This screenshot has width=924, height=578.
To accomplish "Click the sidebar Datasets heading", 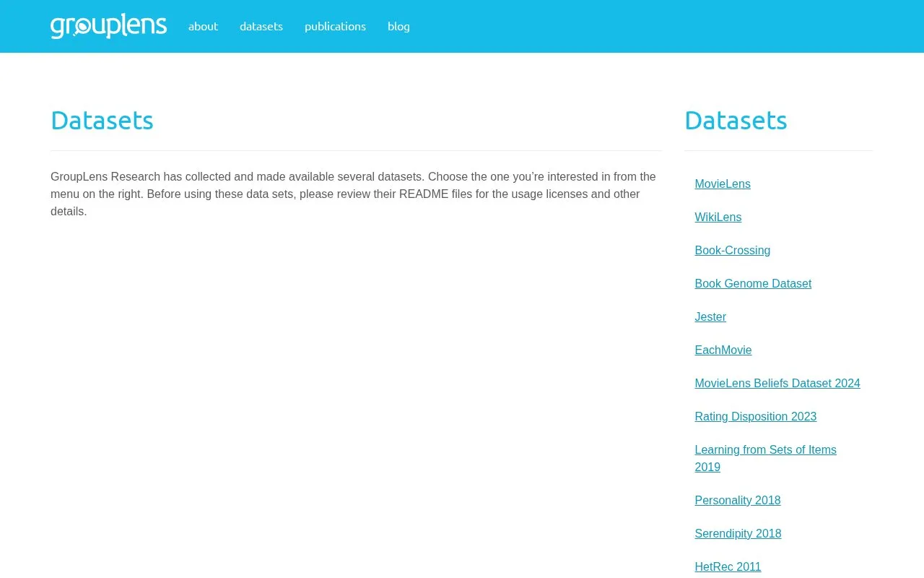I will (736, 120).
